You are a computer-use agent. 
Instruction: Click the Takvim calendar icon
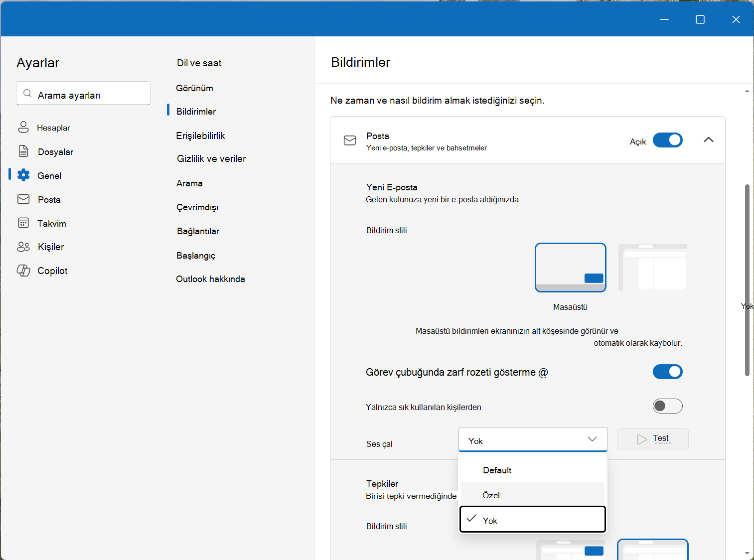[x=23, y=223]
